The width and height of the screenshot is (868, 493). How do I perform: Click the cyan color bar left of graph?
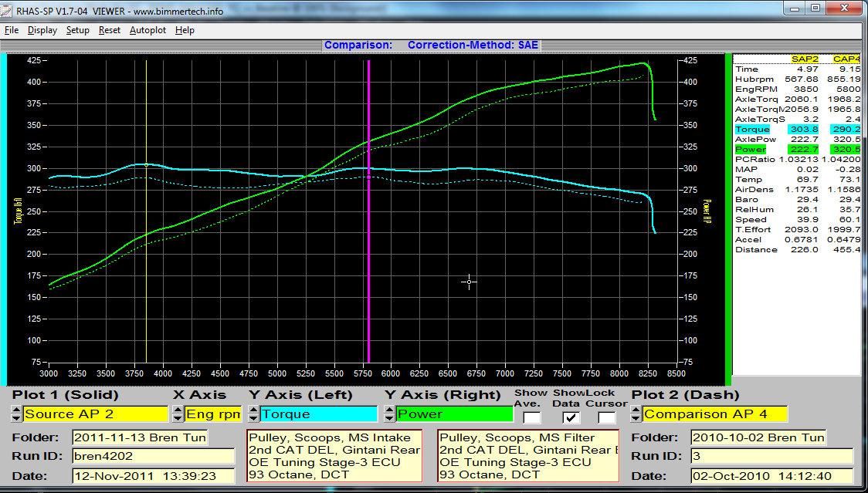pos(3,219)
